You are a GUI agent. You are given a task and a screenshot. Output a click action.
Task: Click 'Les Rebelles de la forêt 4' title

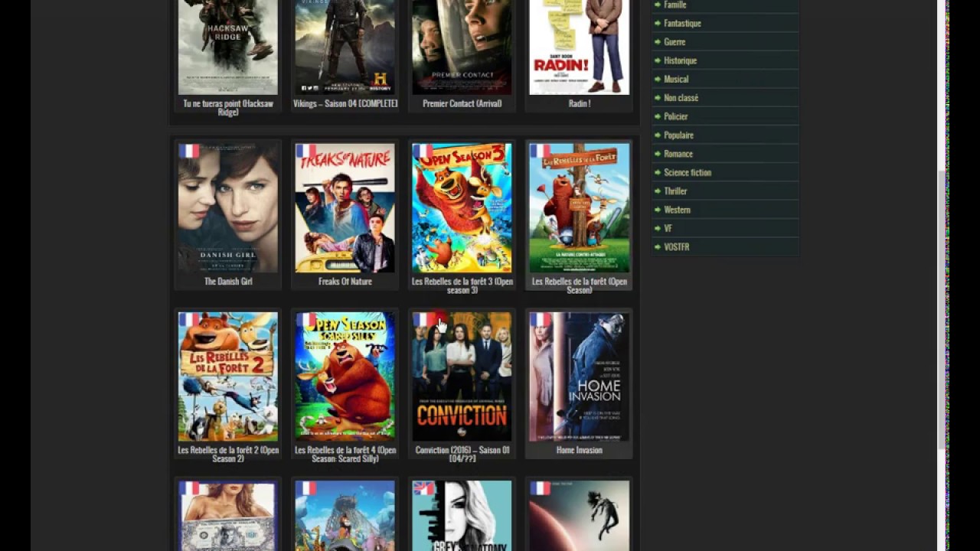coord(345,455)
